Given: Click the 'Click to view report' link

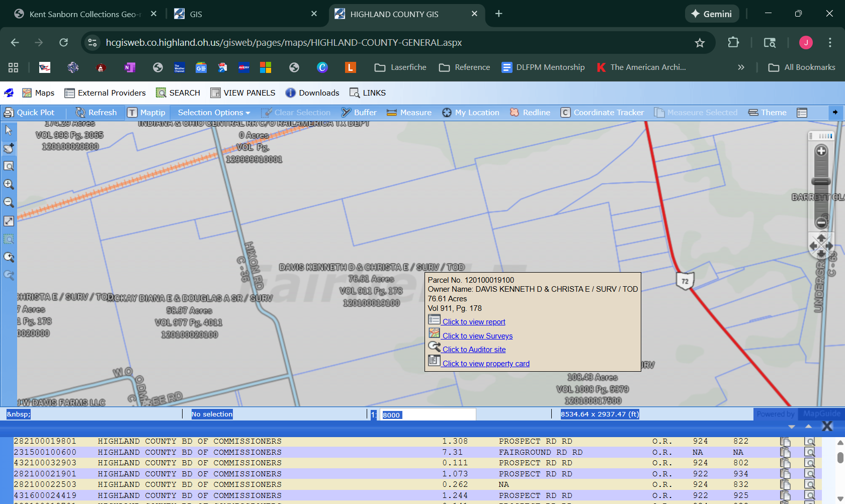Looking at the screenshot, I should pos(474,322).
